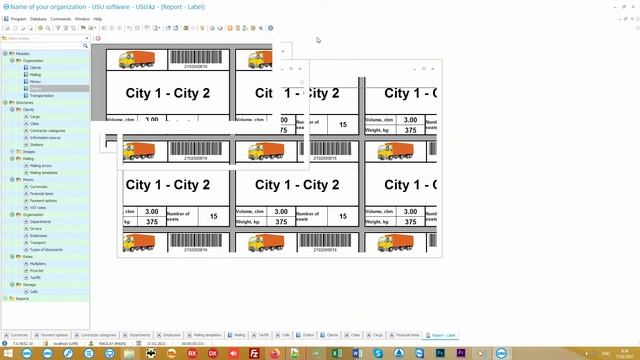Collapse the Organization node under Modules
The height and width of the screenshot is (360, 640).
12,60
